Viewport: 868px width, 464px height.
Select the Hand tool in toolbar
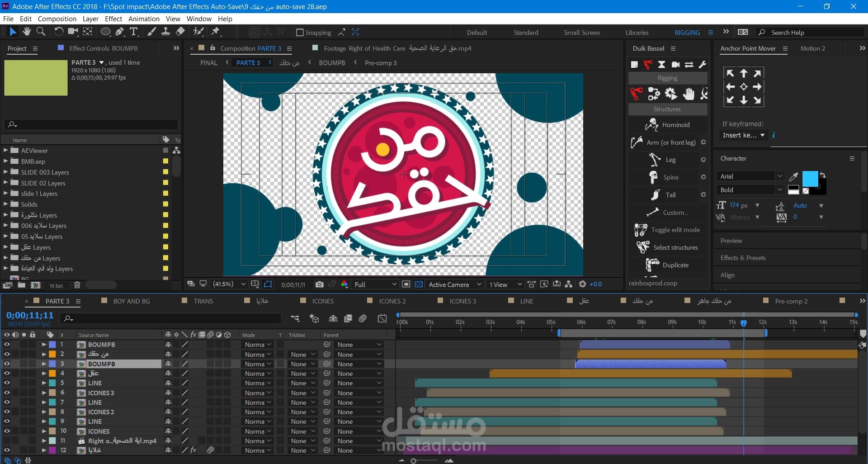(x=27, y=31)
